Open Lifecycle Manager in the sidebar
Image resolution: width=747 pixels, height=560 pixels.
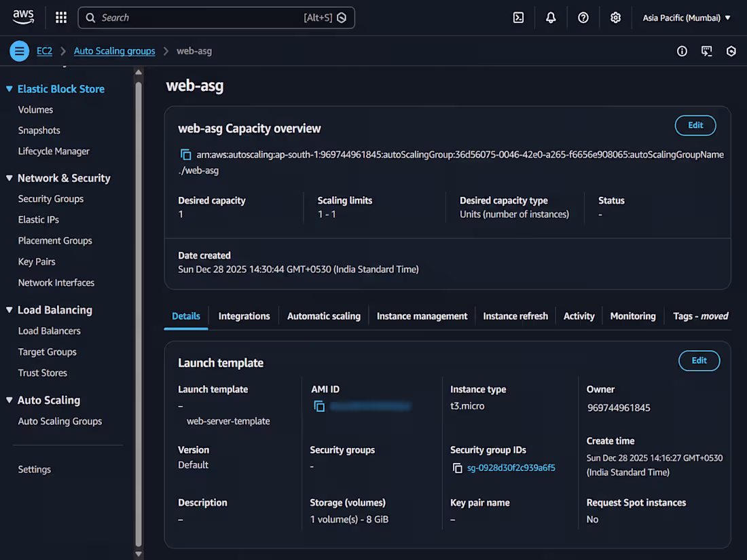tap(54, 151)
